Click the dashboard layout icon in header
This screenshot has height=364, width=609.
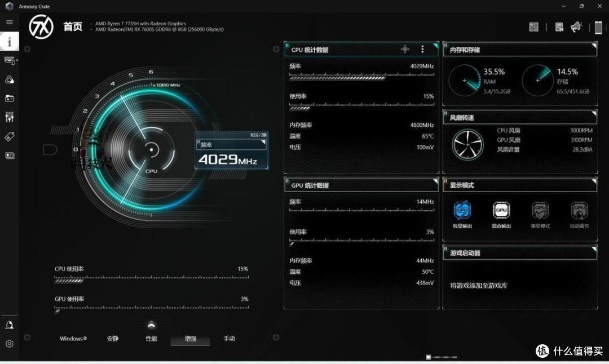click(533, 27)
